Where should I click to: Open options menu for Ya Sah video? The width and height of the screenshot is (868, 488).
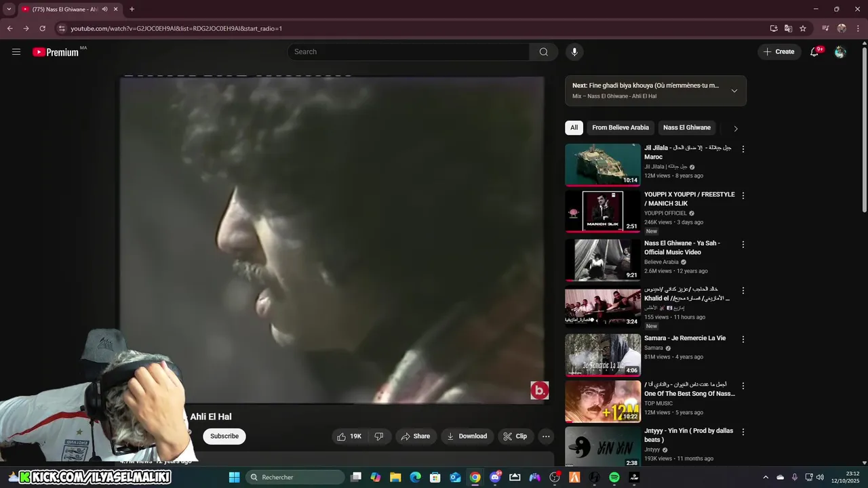click(743, 244)
